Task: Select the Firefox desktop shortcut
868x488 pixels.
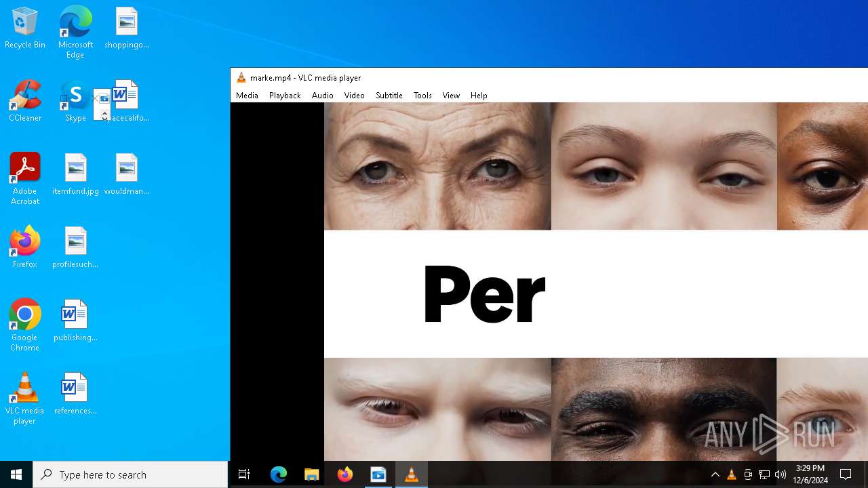Action: [x=25, y=248]
